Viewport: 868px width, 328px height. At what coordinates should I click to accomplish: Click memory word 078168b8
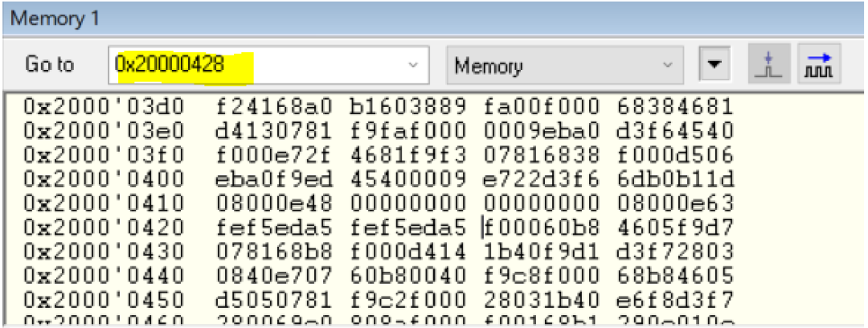pos(274,252)
